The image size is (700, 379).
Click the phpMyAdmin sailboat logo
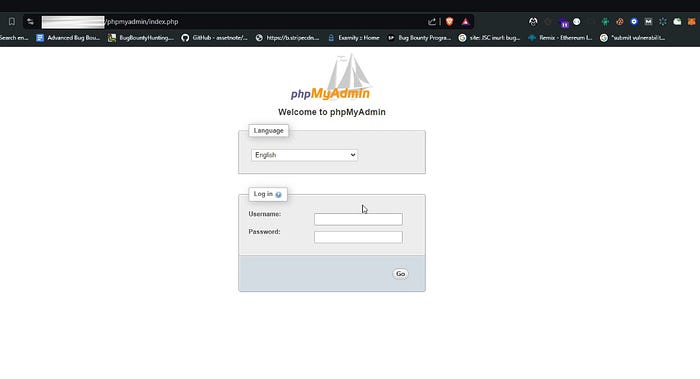pyautogui.click(x=331, y=77)
